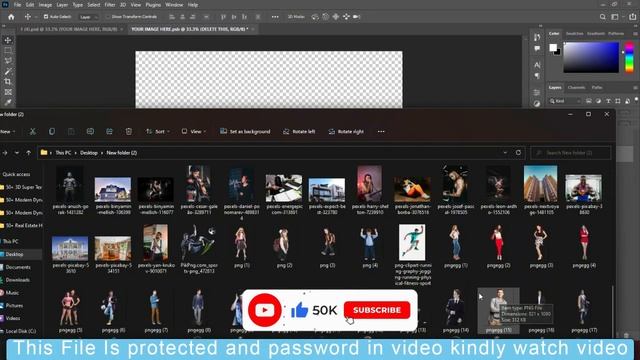Open Photoshop search magnifier icon
Screen dimensions: 640x360
click(x=603, y=17)
